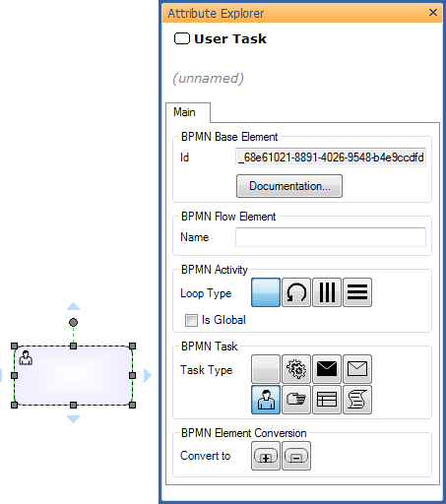Screen dimensions: 446x504
Task: Click the Name input field
Action: [331, 237]
